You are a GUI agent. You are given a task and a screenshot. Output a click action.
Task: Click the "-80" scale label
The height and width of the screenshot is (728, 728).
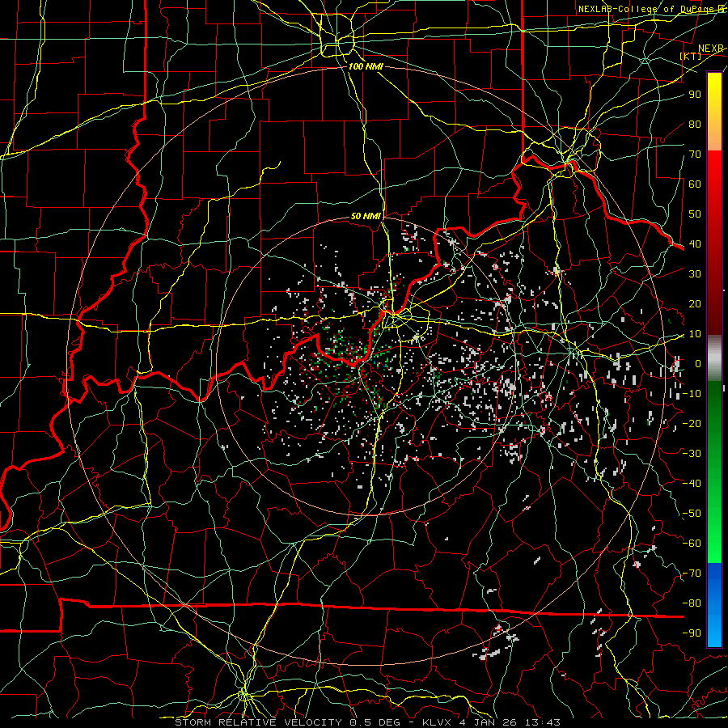coord(692,603)
